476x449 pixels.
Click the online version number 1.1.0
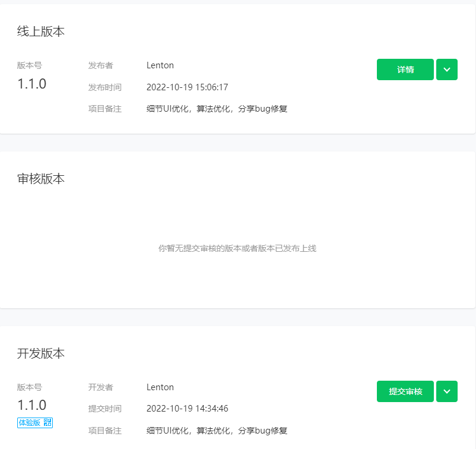tap(32, 84)
